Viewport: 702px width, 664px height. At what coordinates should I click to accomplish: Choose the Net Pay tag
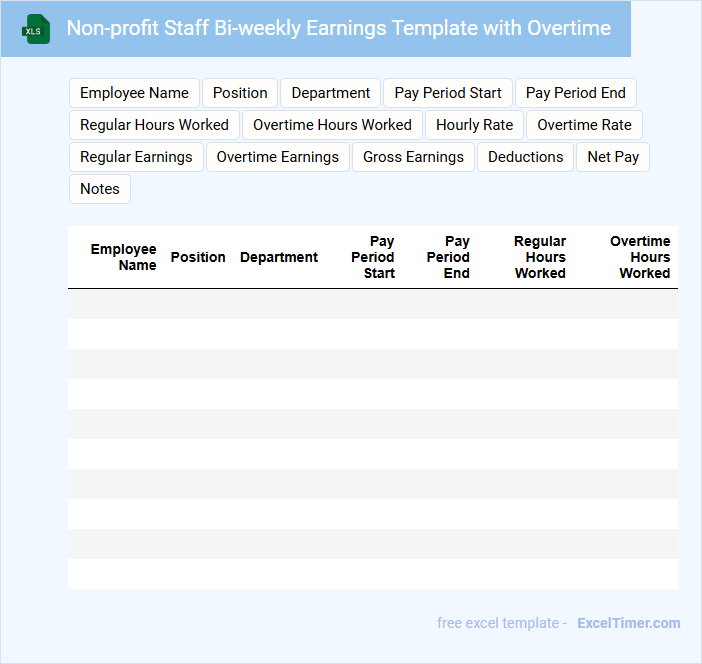(613, 157)
